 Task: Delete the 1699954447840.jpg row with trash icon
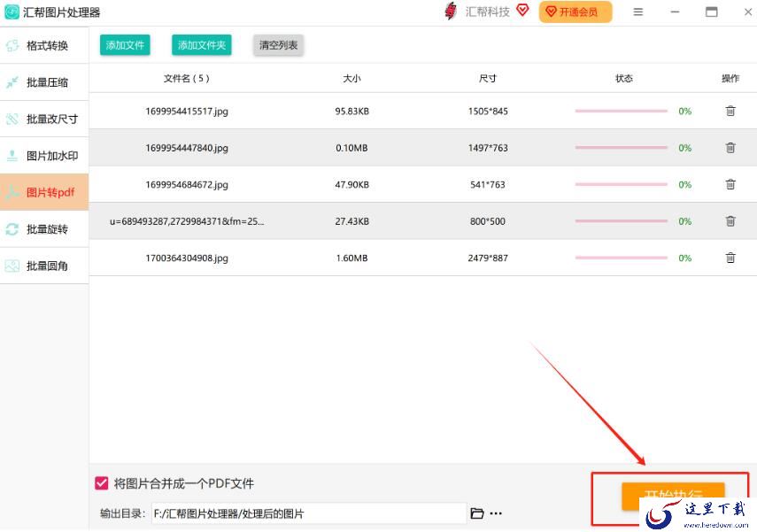(730, 148)
